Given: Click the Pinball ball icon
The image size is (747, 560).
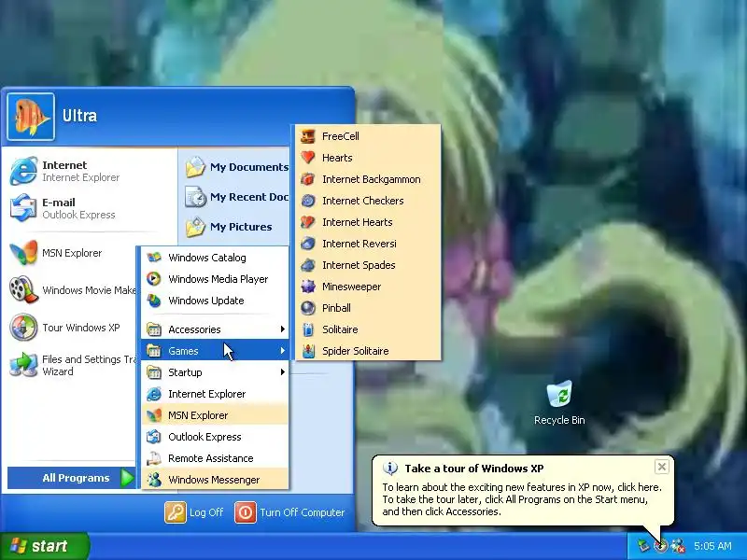Looking at the screenshot, I should [308, 308].
